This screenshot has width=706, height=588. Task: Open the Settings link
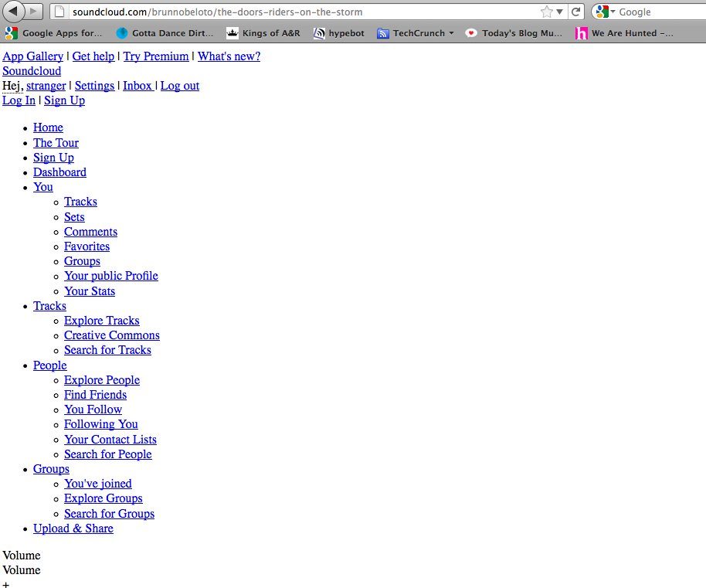pyautogui.click(x=94, y=86)
